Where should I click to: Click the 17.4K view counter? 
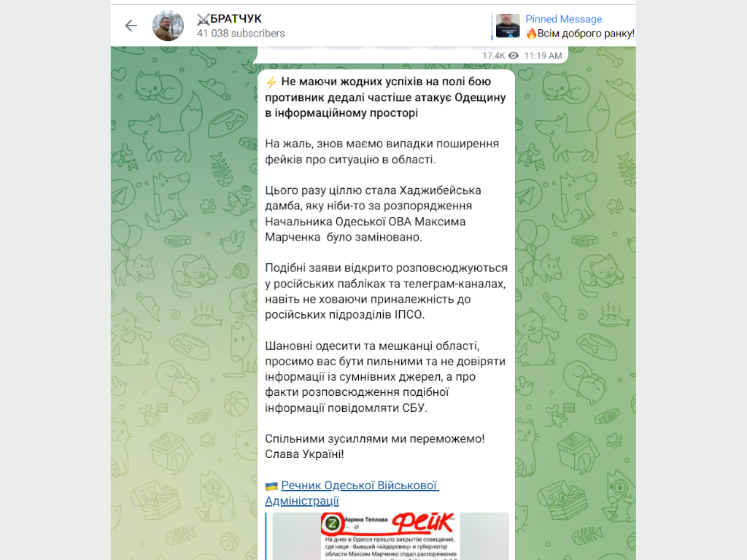click(x=494, y=55)
